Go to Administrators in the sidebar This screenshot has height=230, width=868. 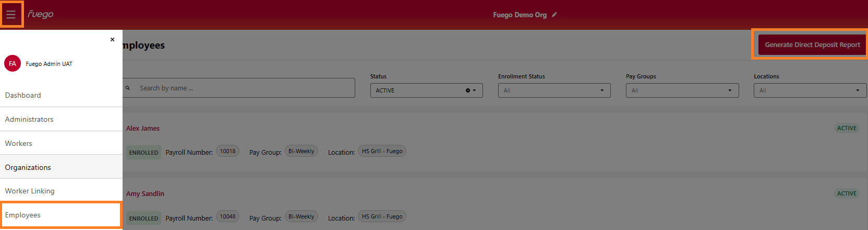pyautogui.click(x=29, y=119)
